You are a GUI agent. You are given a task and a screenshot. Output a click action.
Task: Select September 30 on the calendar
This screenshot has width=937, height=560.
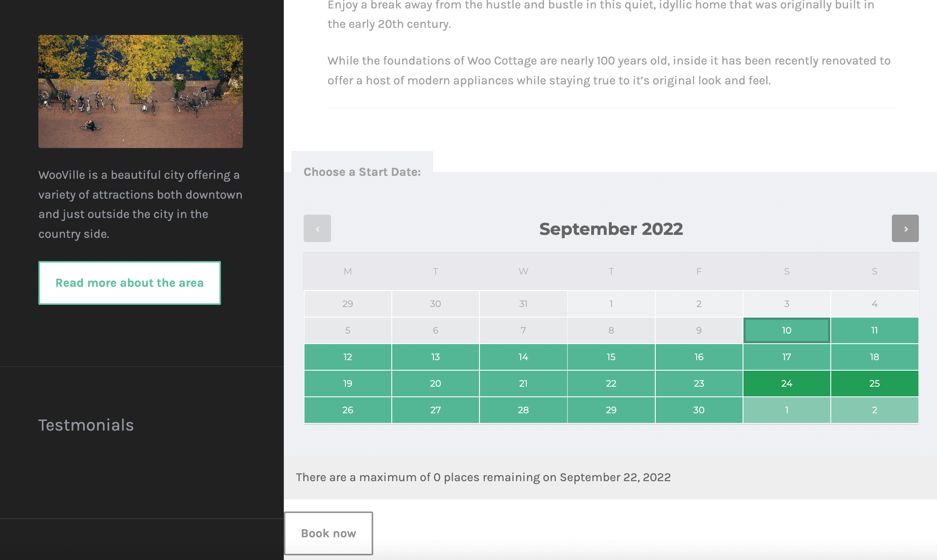pos(699,410)
